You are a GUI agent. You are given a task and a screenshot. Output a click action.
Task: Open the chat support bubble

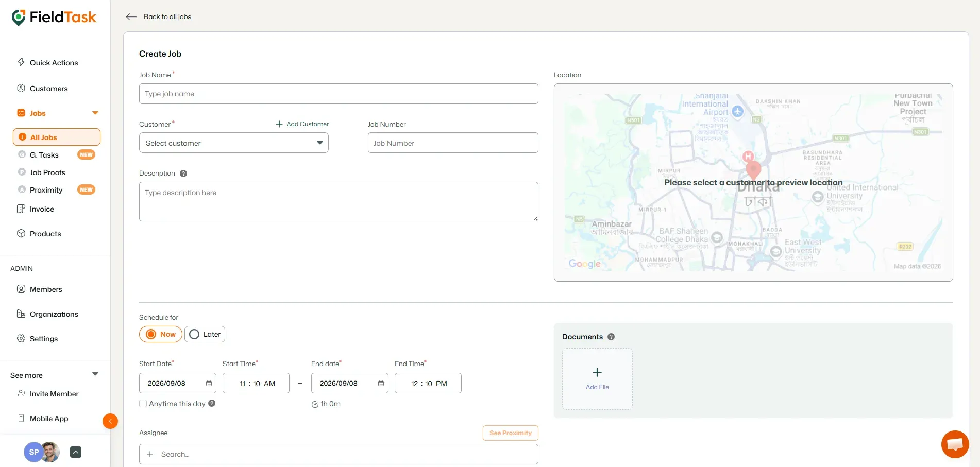click(x=955, y=444)
